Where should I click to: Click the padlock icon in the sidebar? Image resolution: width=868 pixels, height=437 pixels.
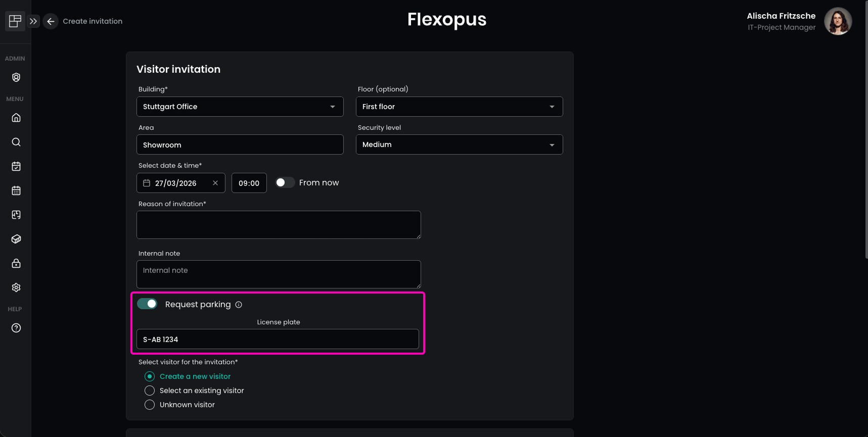click(x=16, y=263)
